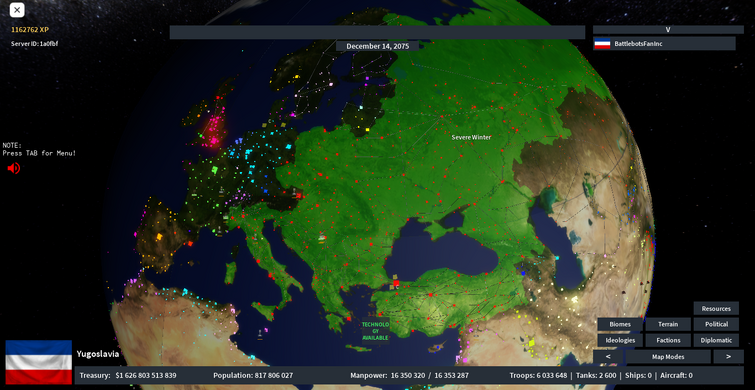Go to previous panel with left arrow
The image size is (755, 390).
click(608, 357)
